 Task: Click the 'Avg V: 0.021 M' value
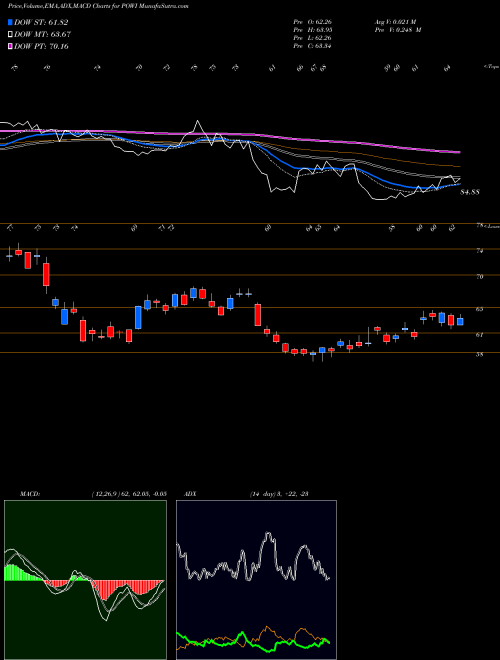[398, 22]
